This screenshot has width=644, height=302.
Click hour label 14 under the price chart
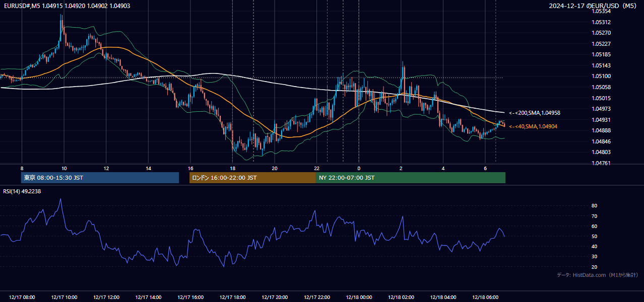click(x=148, y=168)
